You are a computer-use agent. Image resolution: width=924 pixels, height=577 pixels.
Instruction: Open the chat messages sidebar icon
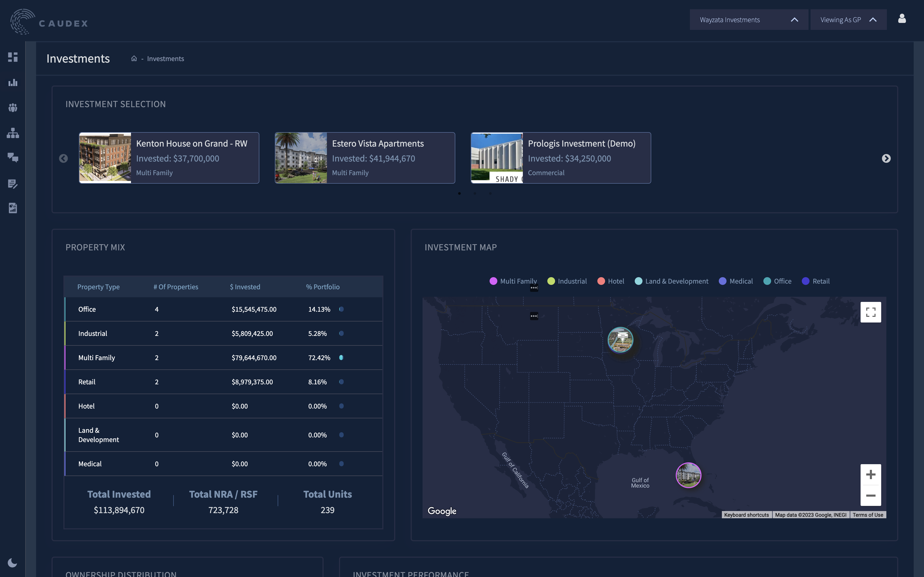click(x=13, y=158)
